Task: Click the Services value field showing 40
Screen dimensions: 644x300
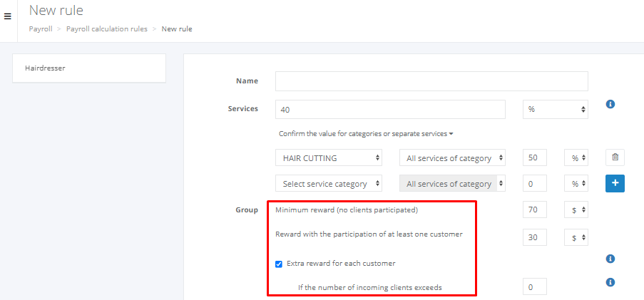Action: (390, 110)
